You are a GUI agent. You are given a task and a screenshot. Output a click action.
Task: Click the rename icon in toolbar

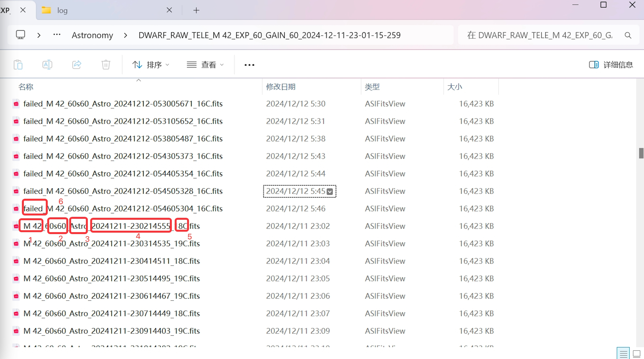coord(47,65)
